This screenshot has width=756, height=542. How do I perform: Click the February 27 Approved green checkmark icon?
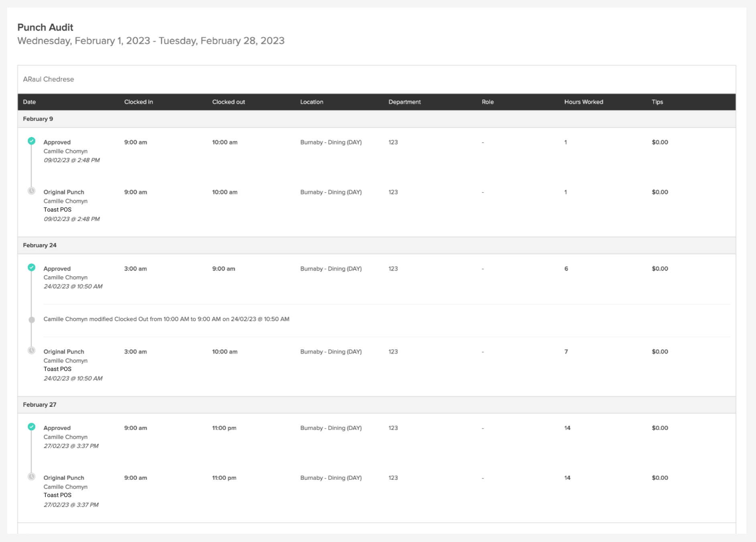pos(31,427)
